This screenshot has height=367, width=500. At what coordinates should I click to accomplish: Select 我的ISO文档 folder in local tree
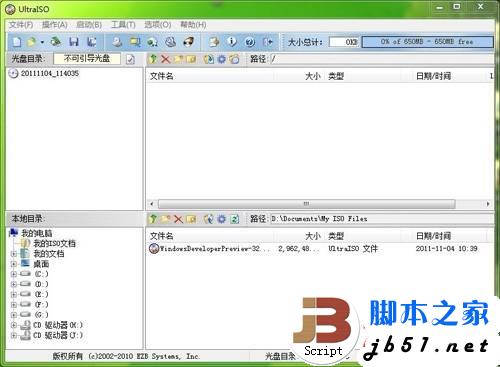point(54,244)
